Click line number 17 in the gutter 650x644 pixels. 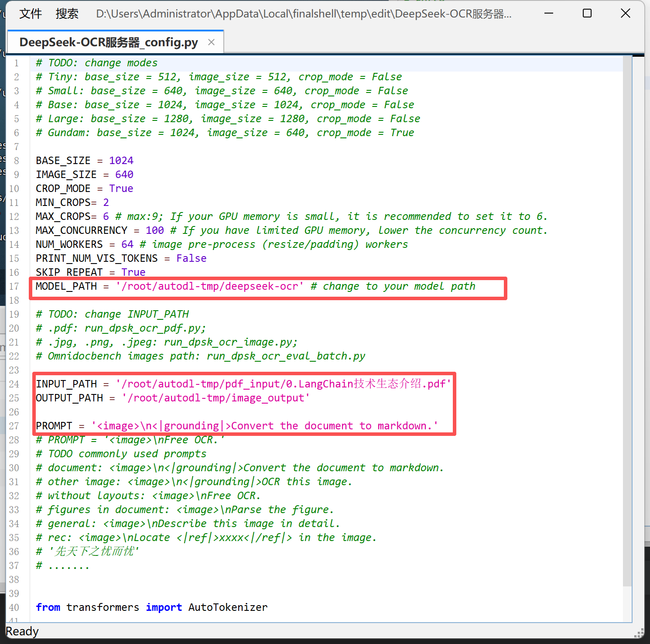click(14, 286)
